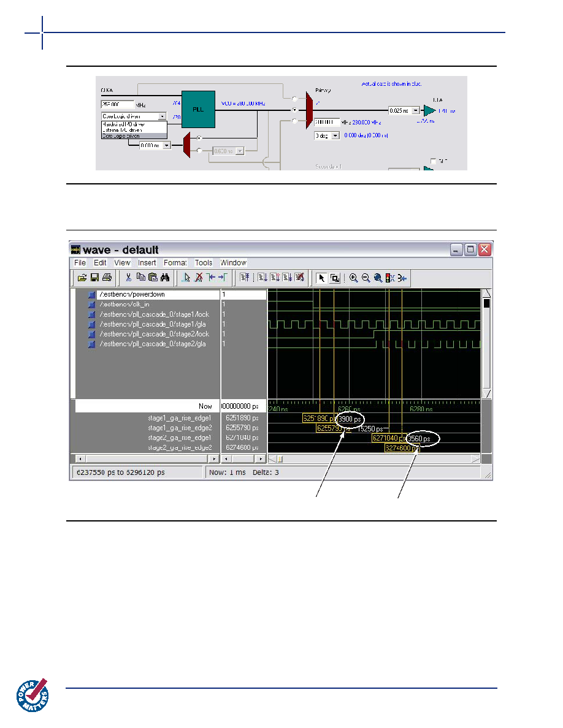The image size is (563, 728).
Task: Open the Window menu
Action: 233,263
